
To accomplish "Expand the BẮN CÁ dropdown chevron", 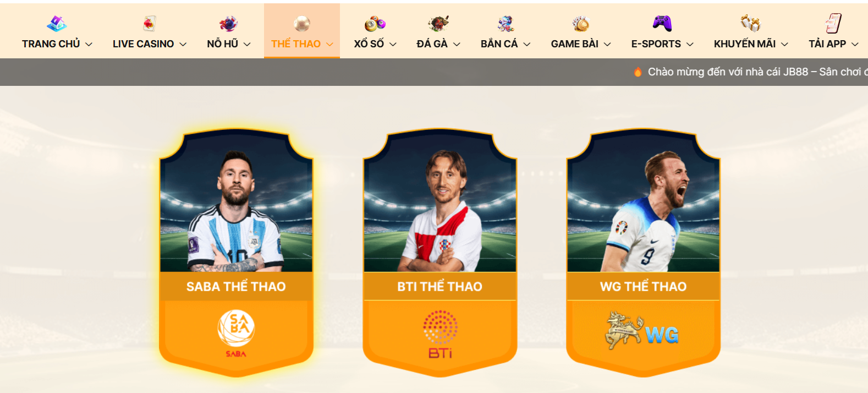I will pos(526,44).
